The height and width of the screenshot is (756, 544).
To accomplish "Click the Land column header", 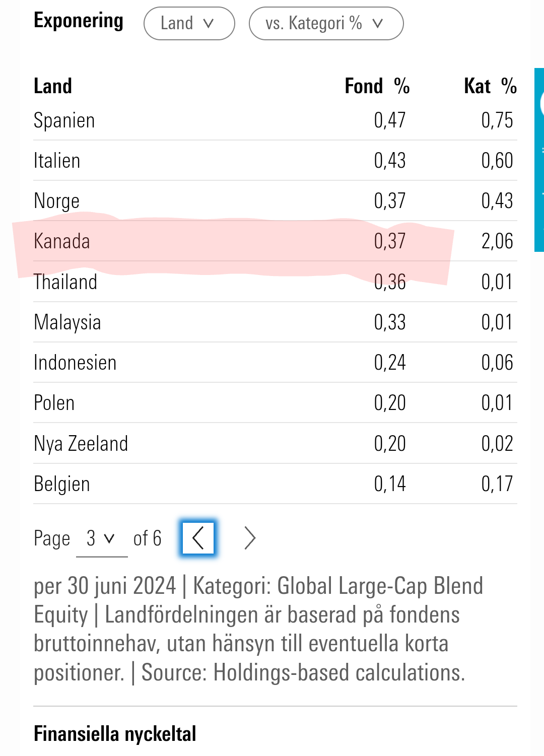I will (x=53, y=86).
